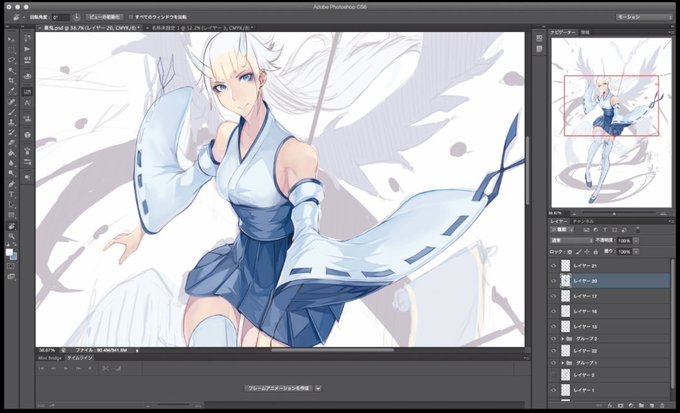Switch to チャンネル tab

pos(584,221)
